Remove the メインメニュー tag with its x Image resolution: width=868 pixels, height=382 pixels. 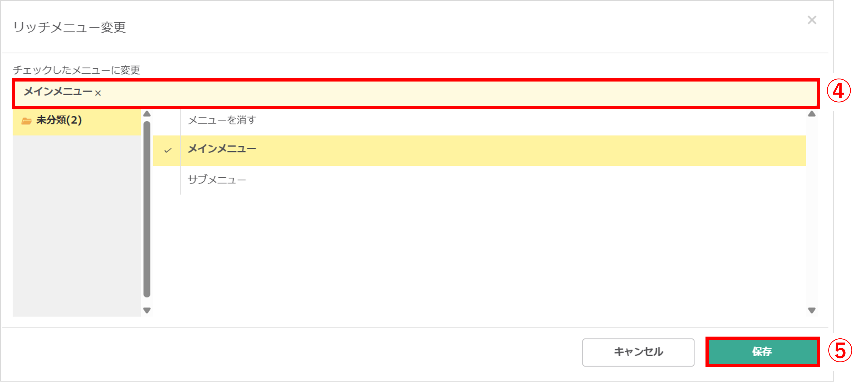98,93
